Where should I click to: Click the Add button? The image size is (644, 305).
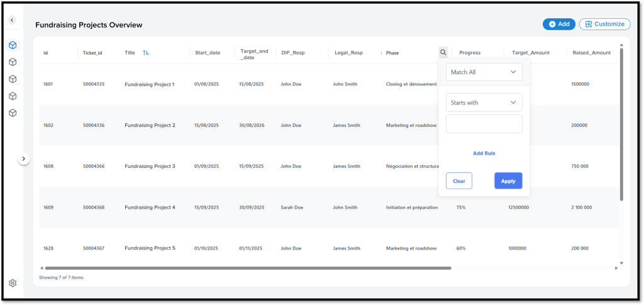558,24
